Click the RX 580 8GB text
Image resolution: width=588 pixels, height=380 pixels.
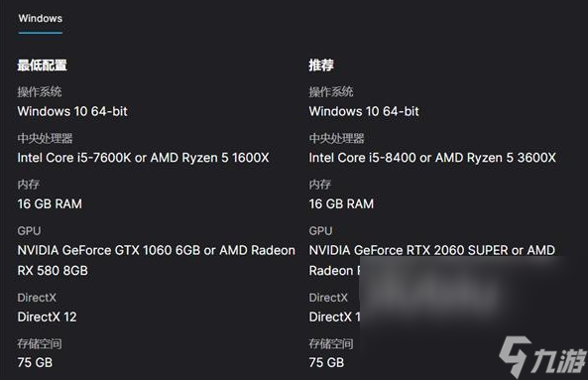53,271
